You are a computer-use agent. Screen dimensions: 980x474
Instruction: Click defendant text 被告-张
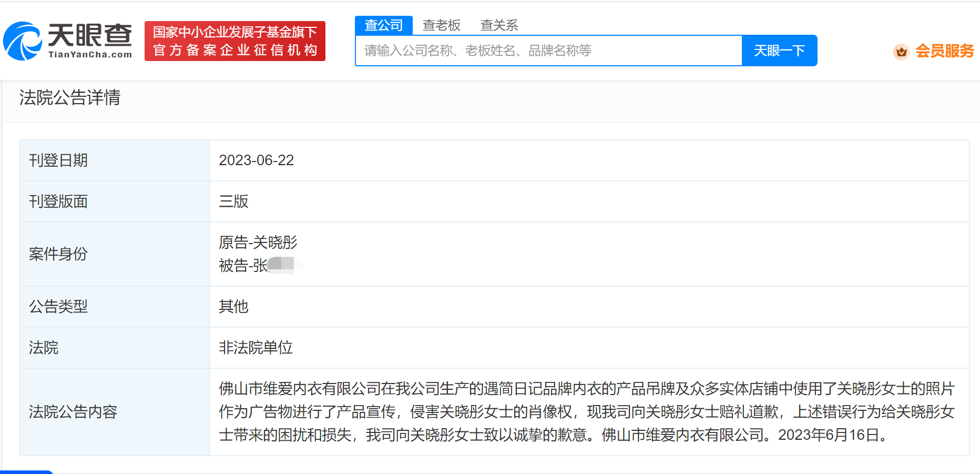(x=243, y=266)
